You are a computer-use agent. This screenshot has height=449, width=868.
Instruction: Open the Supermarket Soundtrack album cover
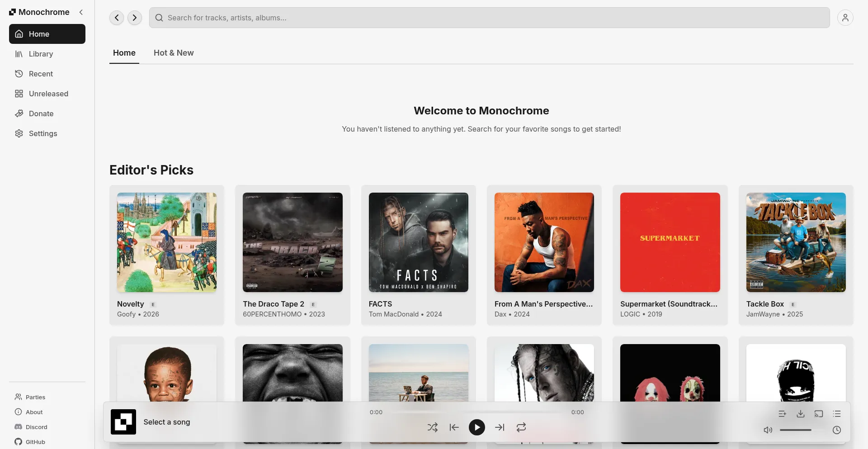pyautogui.click(x=670, y=242)
